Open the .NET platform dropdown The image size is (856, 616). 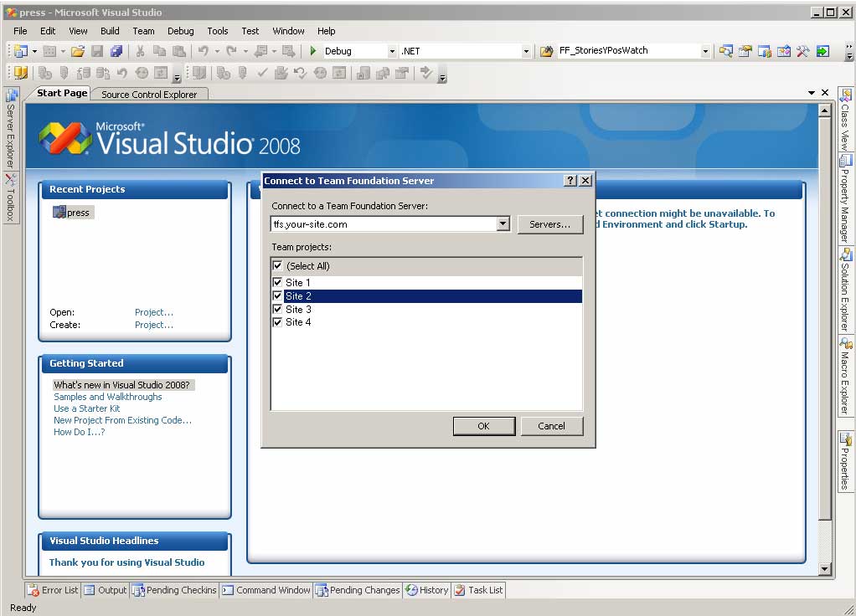pyautogui.click(x=526, y=51)
